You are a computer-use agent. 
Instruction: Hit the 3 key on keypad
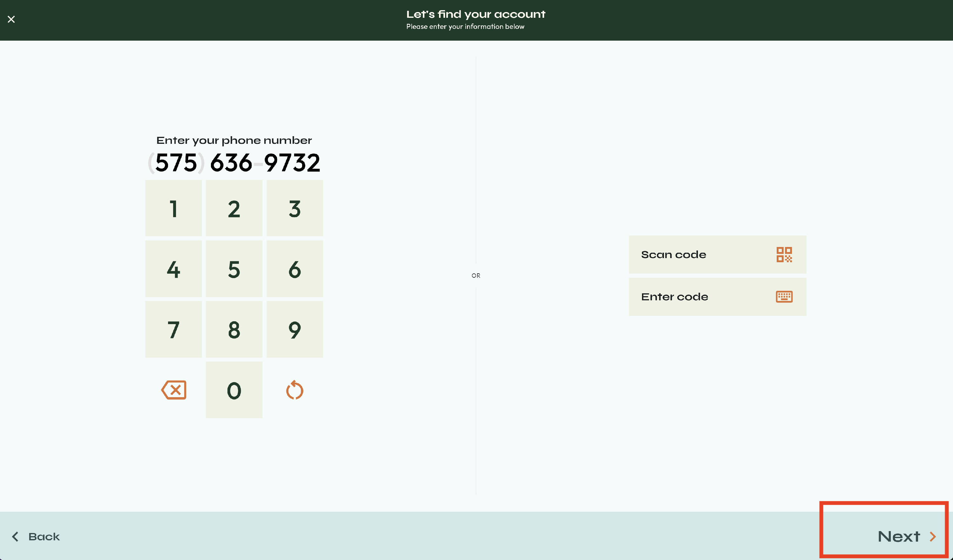click(x=294, y=209)
